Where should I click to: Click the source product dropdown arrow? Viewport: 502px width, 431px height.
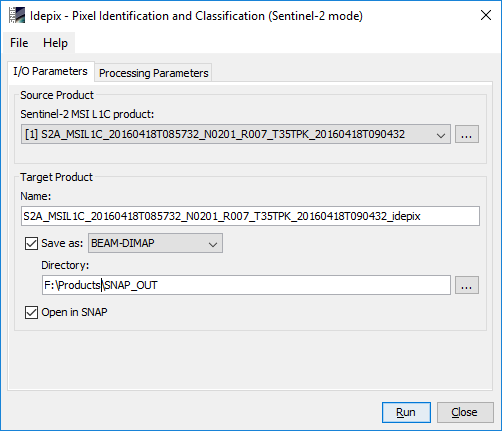coord(441,135)
